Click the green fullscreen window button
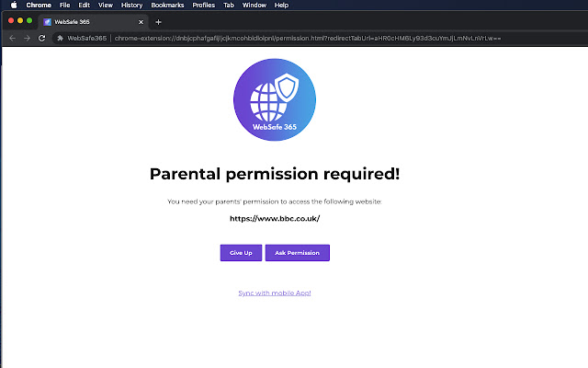Screen dimensions: 588x368 29,20
